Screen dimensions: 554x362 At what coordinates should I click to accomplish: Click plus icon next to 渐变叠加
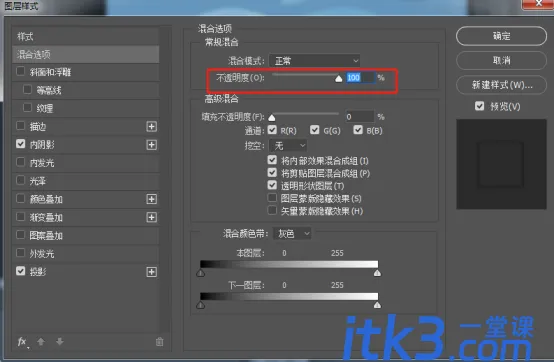pos(152,217)
